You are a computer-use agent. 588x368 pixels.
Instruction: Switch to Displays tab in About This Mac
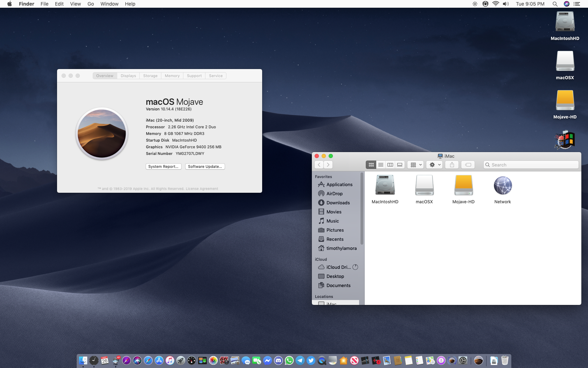128,76
